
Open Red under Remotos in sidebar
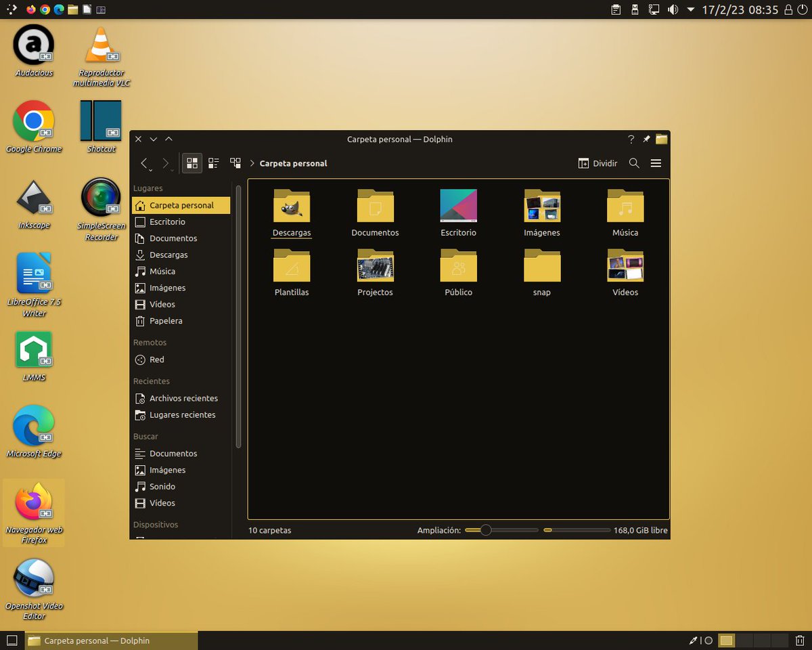181,360
